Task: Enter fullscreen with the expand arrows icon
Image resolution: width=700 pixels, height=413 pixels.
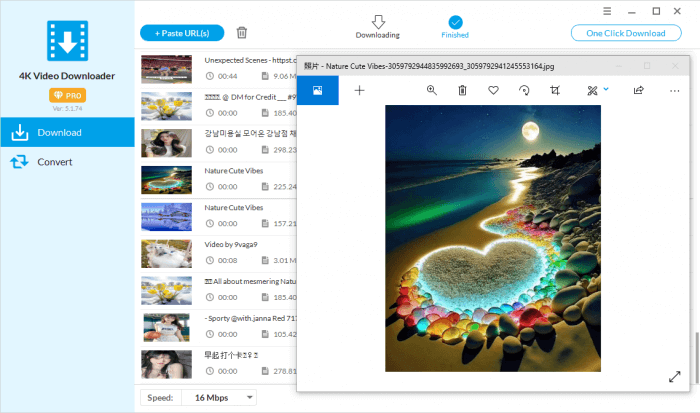Action: click(674, 377)
